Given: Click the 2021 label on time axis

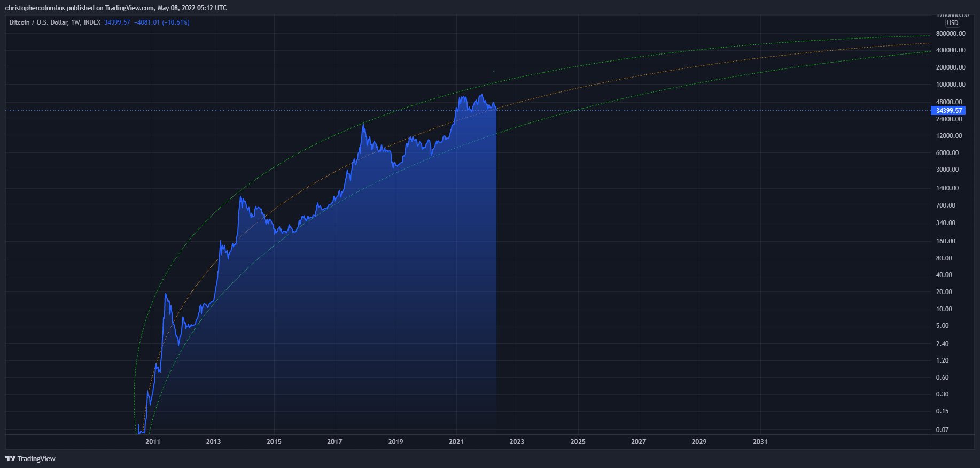Looking at the screenshot, I should tap(456, 442).
